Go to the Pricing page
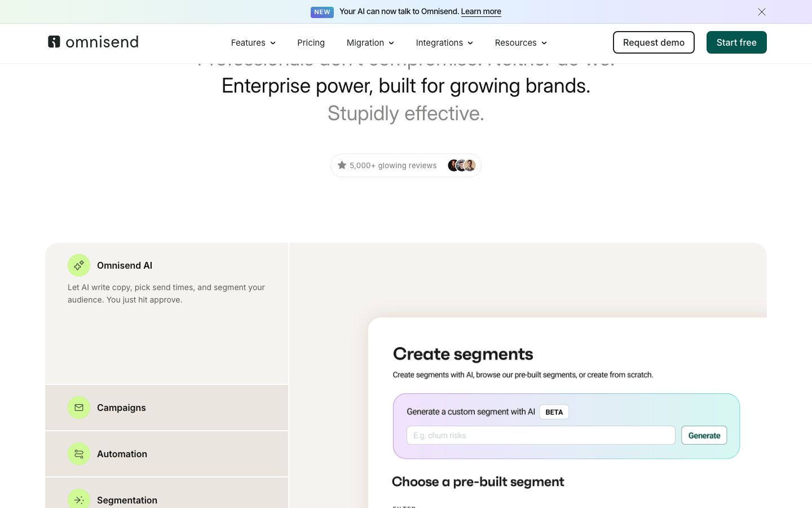The height and width of the screenshot is (508, 812). [x=311, y=43]
